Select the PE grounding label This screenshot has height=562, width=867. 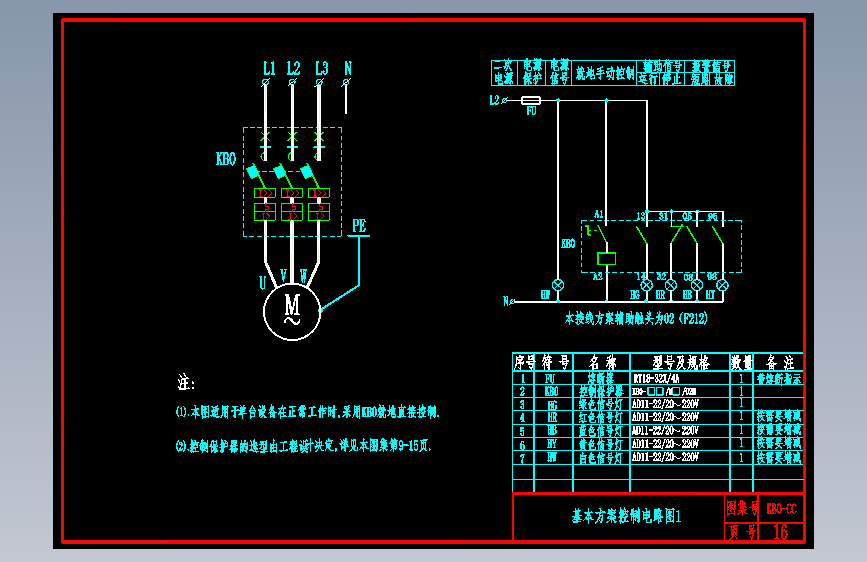(359, 226)
